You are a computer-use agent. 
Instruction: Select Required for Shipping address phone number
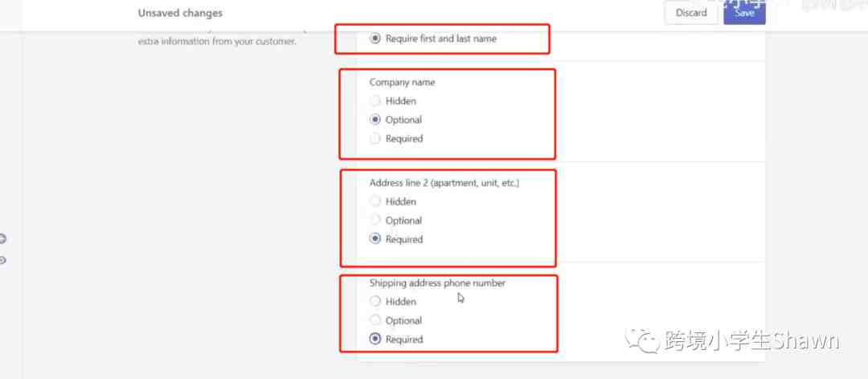tap(375, 340)
